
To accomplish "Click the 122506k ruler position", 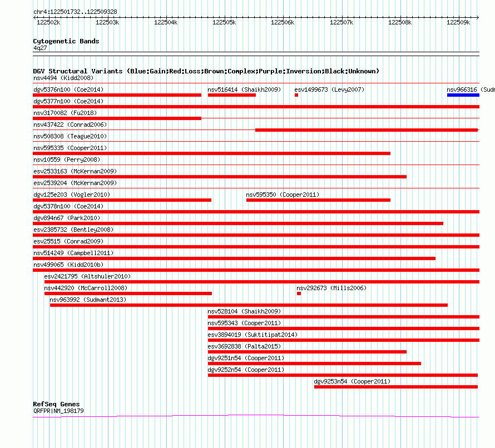I will (x=283, y=22).
